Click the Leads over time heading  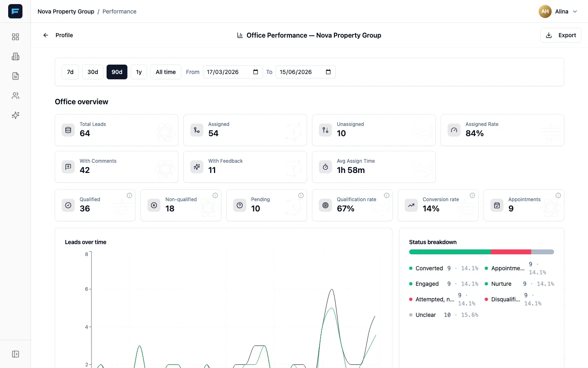86,242
